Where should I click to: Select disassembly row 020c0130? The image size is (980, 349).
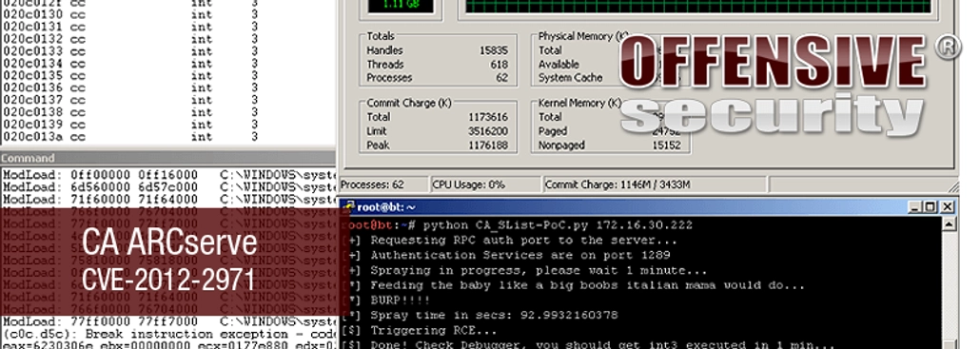click(x=130, y=14)
